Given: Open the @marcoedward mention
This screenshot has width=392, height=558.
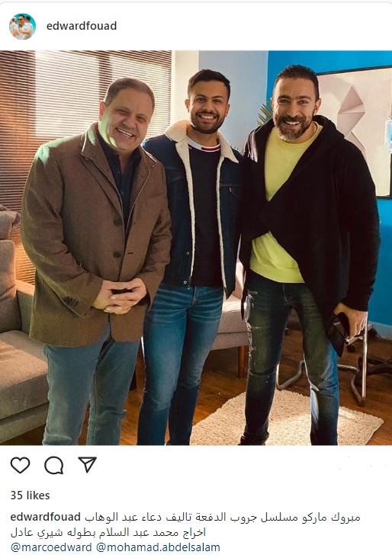Looking at the screenshot, I should pyautogui.click(x=51, y=547).
